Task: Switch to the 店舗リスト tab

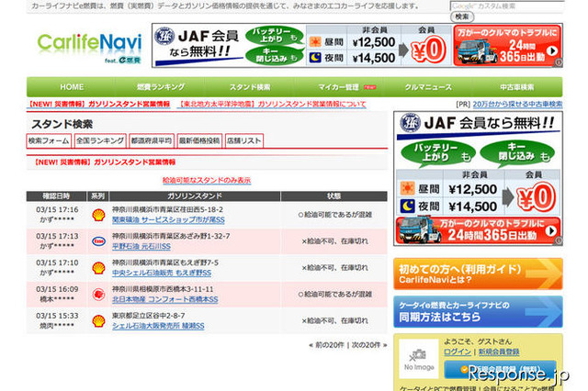Action: click(244, 140)
